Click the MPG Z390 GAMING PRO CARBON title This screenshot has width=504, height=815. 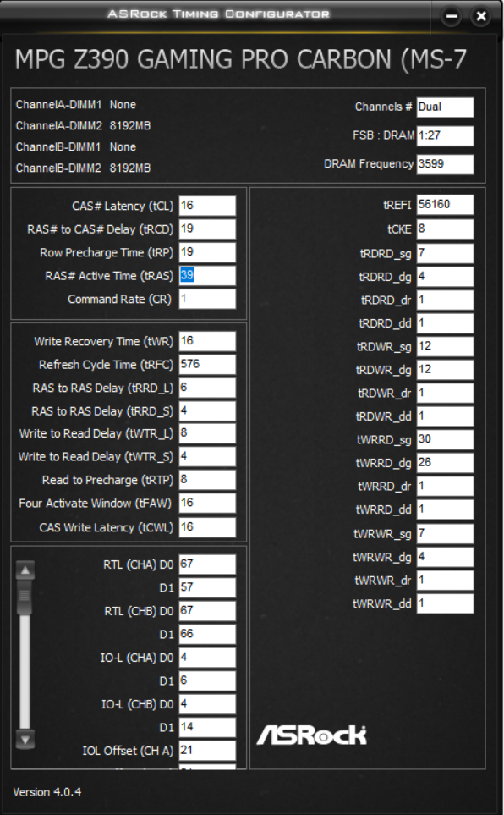click(x=240, y=60)
